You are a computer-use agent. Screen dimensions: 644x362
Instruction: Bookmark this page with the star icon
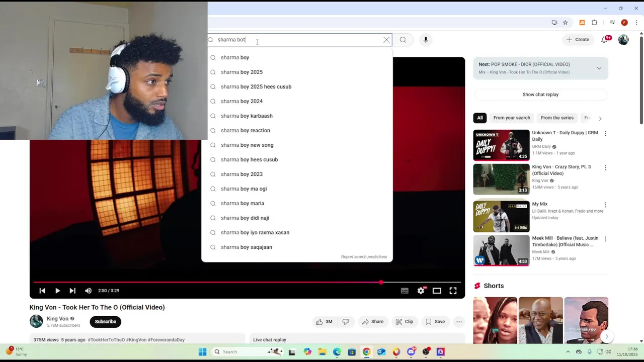(x=565, y=23)
